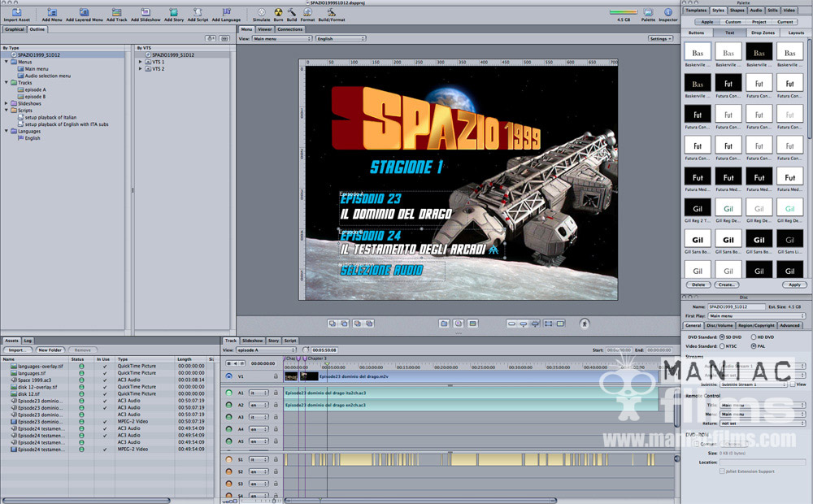Open the Shapes palette tab
Viewport: 813px width, 504px height.
click(737, 11)
